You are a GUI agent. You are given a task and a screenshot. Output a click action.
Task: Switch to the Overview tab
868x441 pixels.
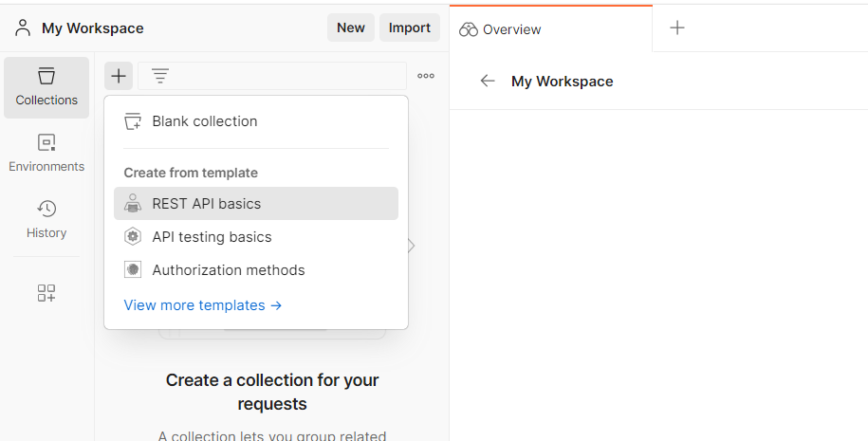tap(511, 29)
